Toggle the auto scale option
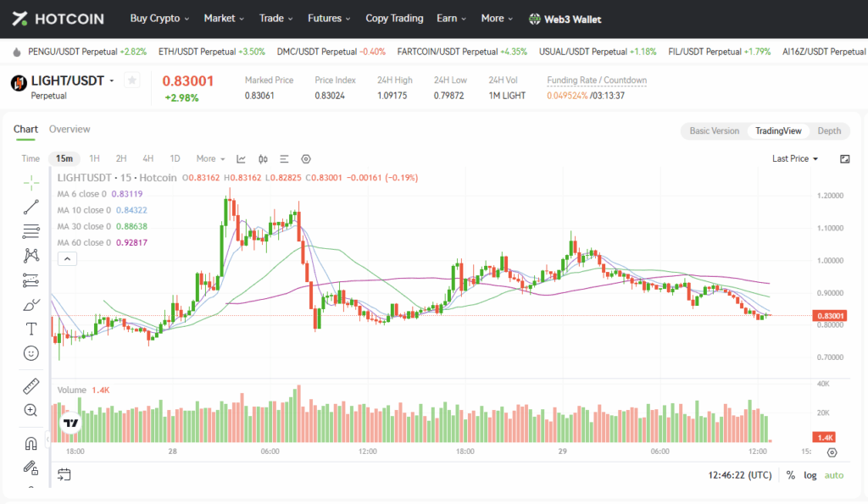Screen dimensions: 868x504 [x=834, y=475]
